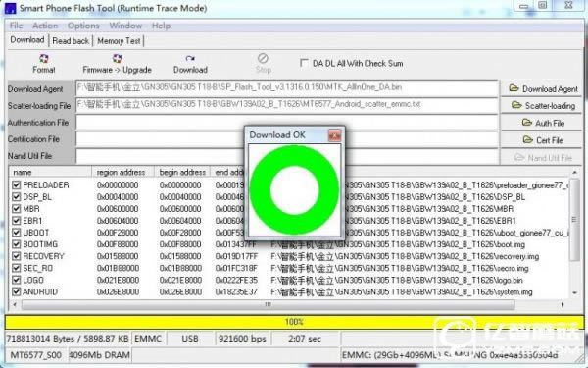Enable DA DL All With Check Sum
Image resolution: width=588 pixels, height=368 pixels.
[x=304, y=63]
